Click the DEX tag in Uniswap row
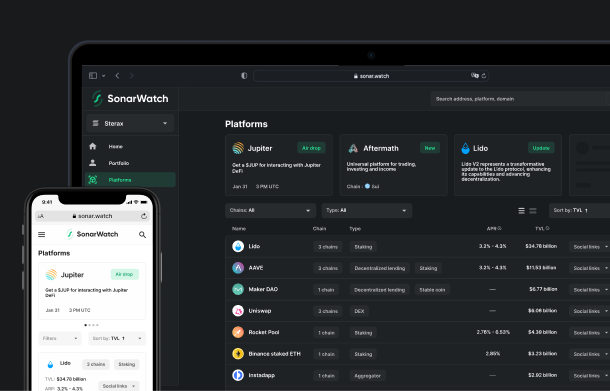Viewport: 610px width, 391px height. pyautogui.click(x=359, y=311)
